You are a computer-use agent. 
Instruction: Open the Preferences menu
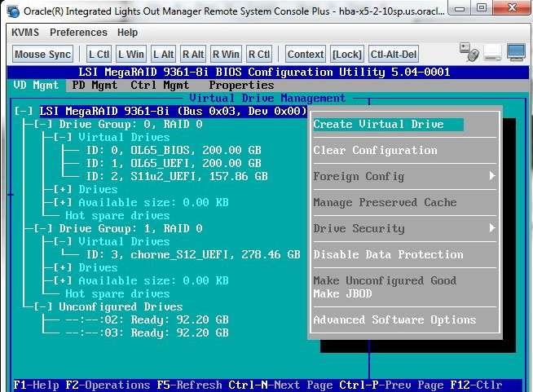tap(78, 33)
